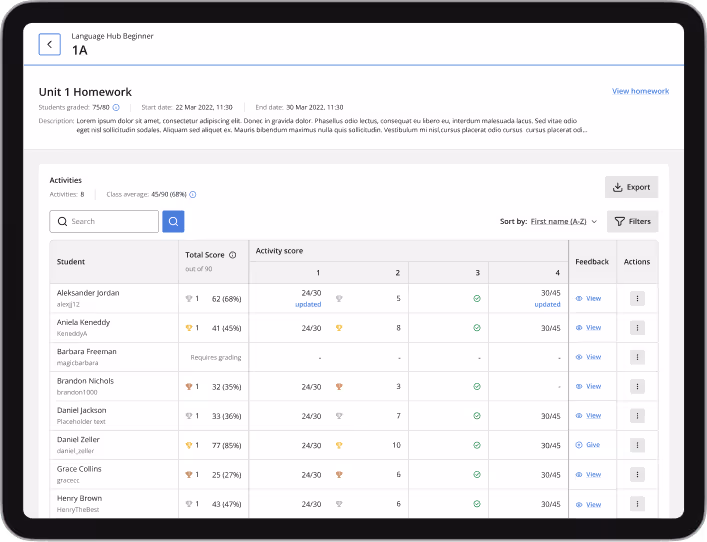Open actions menu for Aleksander Jordan
707x542 pixels.
637,299
